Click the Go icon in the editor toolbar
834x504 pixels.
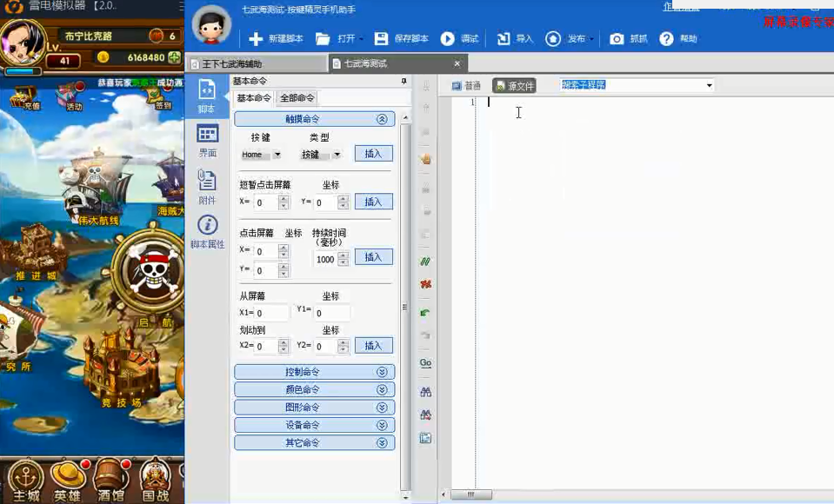click(x=425, y=362)
